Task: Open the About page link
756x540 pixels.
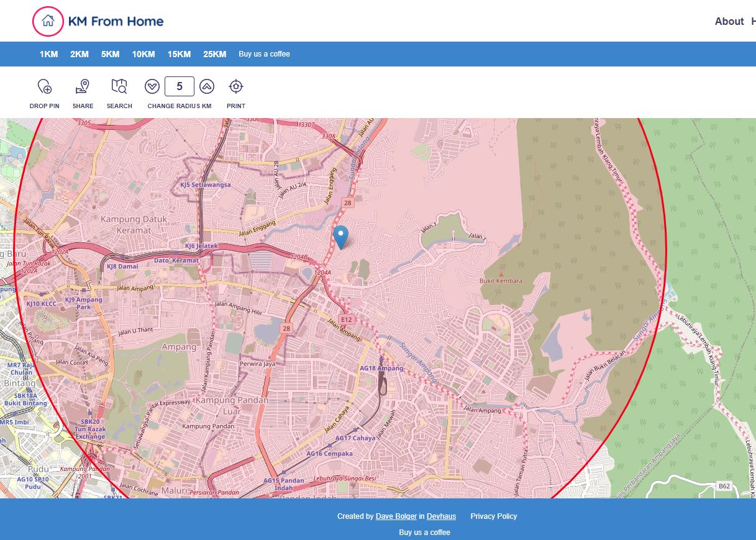Action: point(729,22)
